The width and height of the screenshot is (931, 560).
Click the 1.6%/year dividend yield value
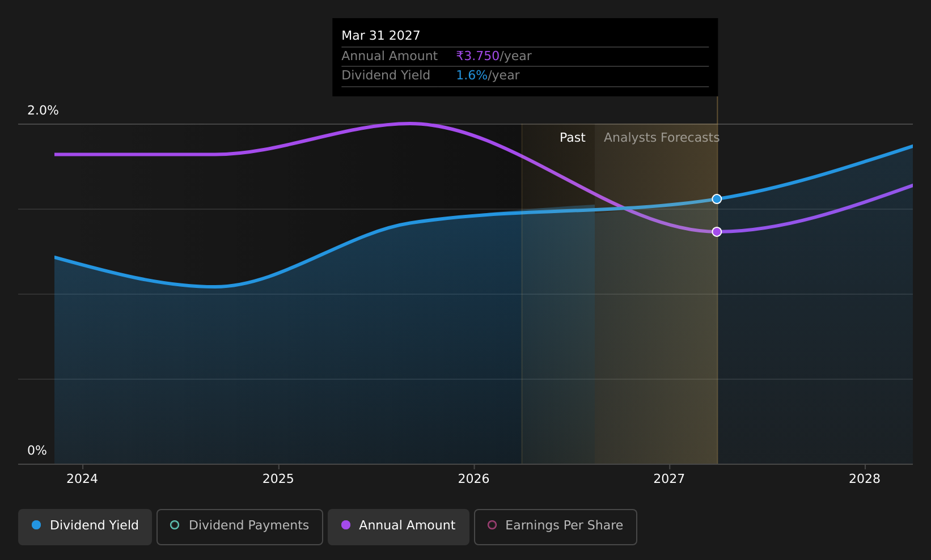click(x=488, y=75)
